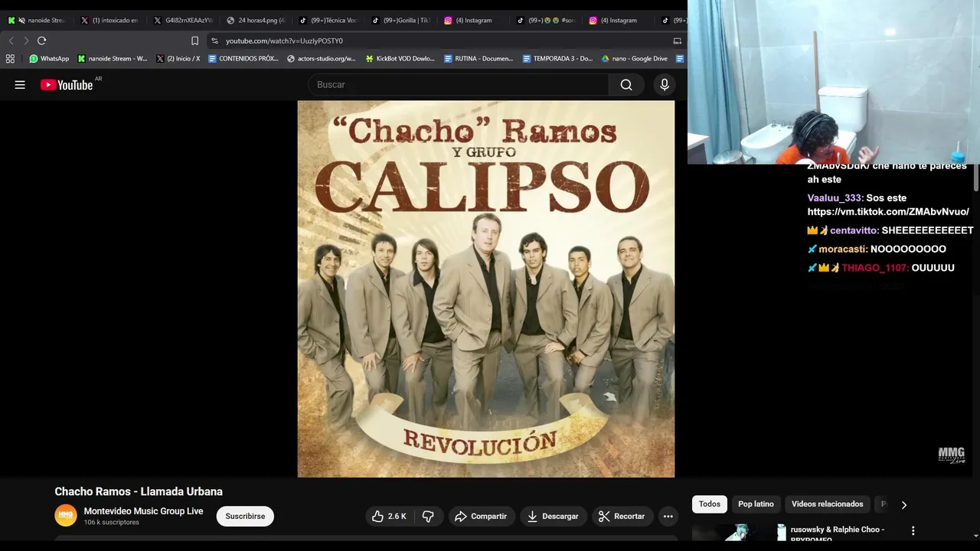The height and width of the screenshot is (551, 980).
Task: Open the rusowsky & Ralphie Choo recommended video
Action: [838, 533]
